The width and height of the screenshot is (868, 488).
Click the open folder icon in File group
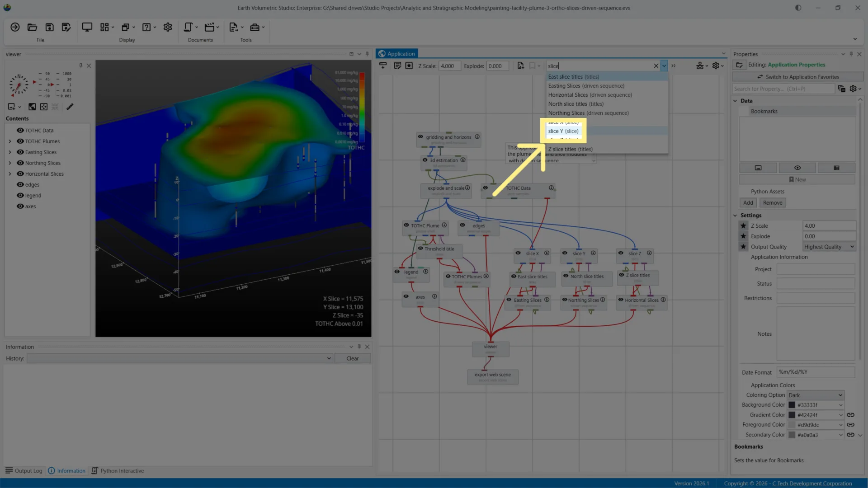click(x=32, y=27)
